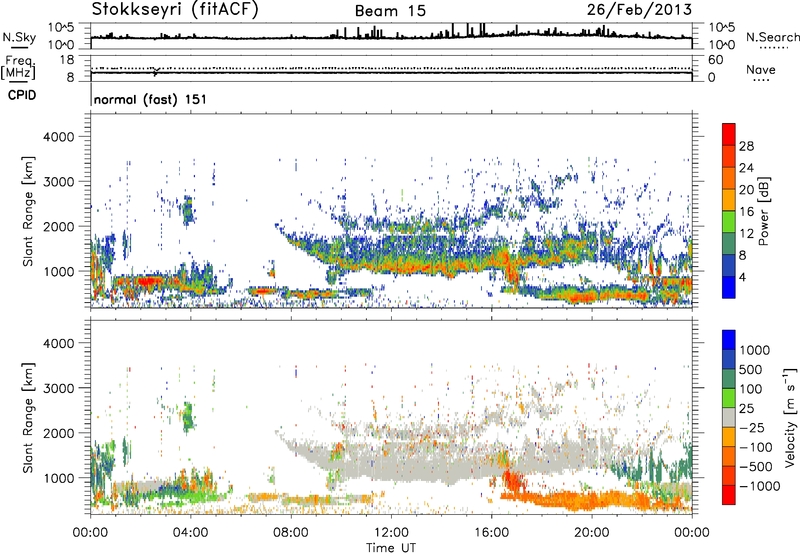This screenshot has height=554, width=800.
Task: Click the 'normal (fast) 151' CPID text
Action: 150,99
